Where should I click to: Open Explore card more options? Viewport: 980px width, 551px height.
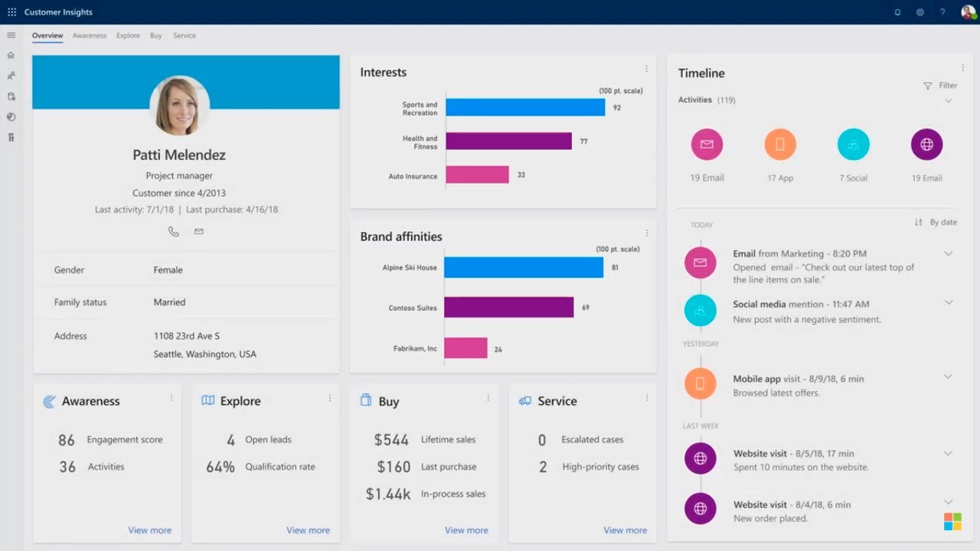pos(330,398)
